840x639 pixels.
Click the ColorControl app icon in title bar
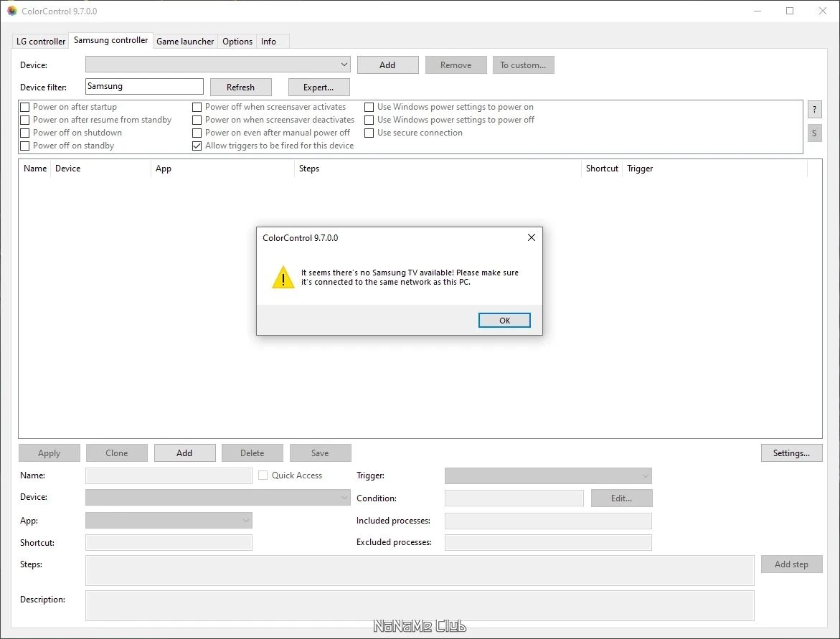(11, 11)
